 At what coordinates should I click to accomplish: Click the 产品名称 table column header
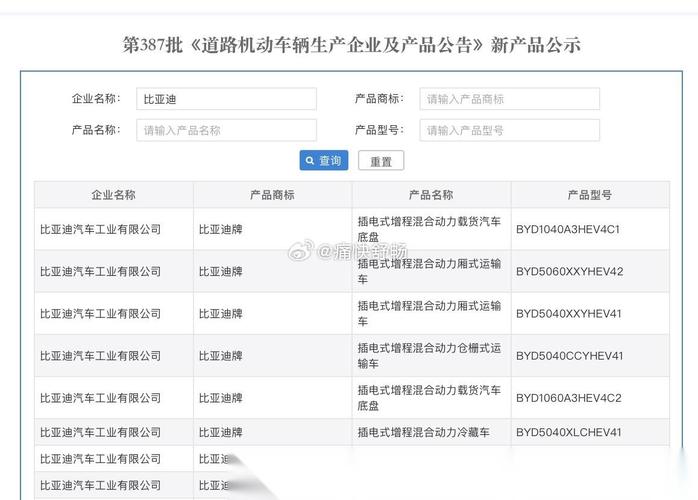431,195
